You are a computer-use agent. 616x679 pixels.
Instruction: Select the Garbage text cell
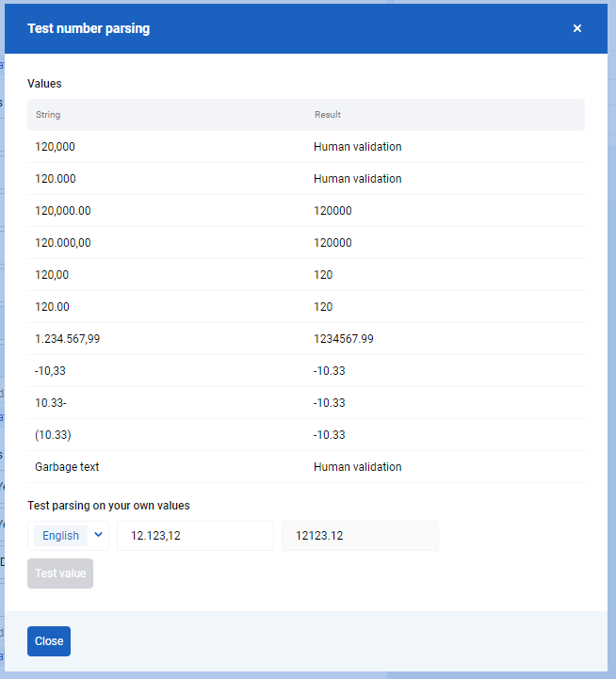67,467
